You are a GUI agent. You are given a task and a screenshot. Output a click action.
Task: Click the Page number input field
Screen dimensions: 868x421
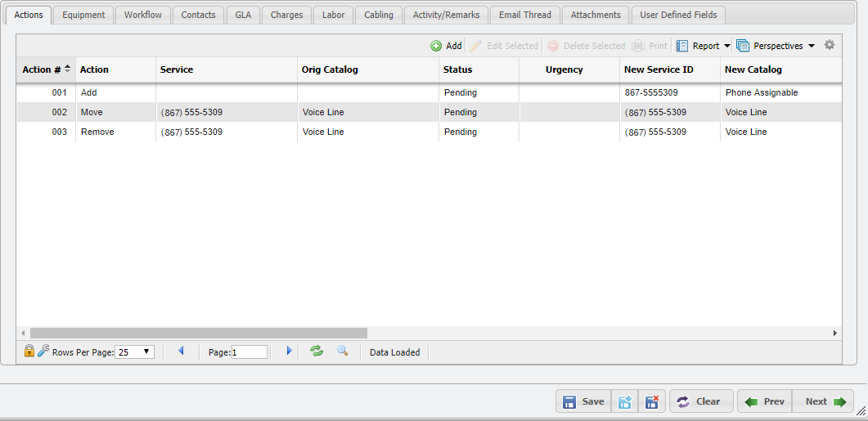point(250,352)
